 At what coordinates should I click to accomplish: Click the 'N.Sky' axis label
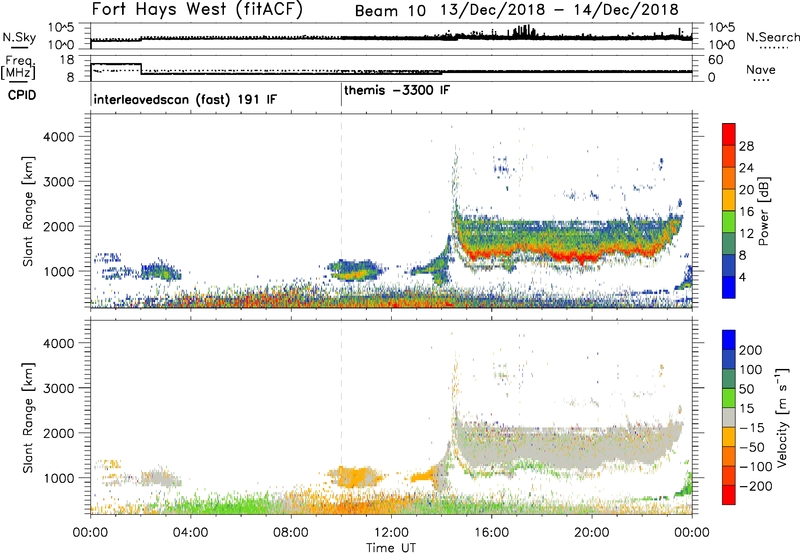click(x=19, y=38)
